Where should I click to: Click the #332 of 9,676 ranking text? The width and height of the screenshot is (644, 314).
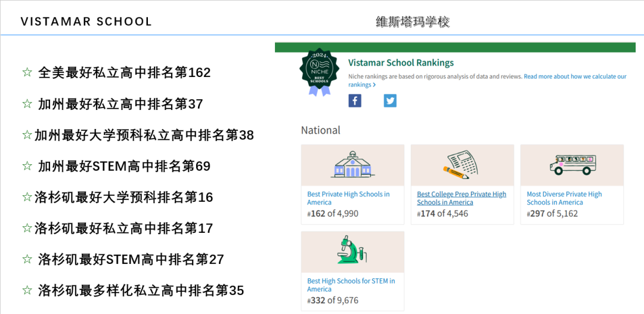[x=333, y=300]
